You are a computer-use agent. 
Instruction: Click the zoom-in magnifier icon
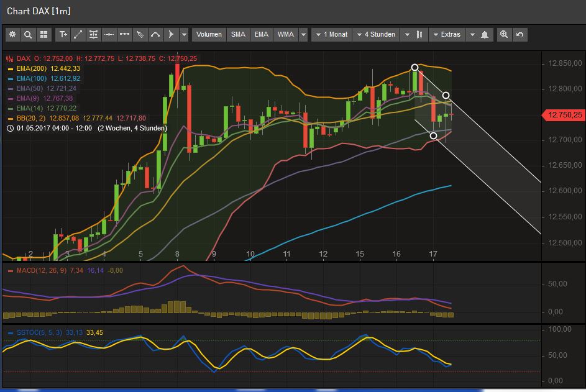[x=504, y=34]
